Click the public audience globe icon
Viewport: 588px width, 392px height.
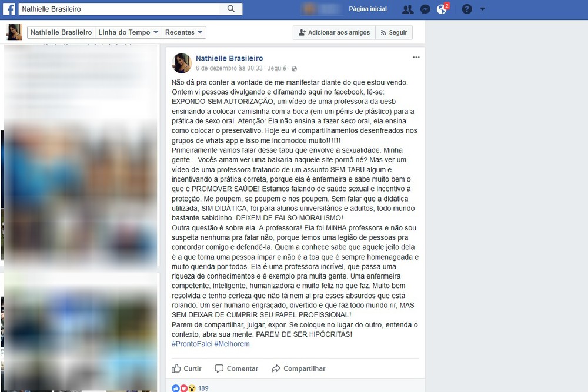click(x=295, y=69)
